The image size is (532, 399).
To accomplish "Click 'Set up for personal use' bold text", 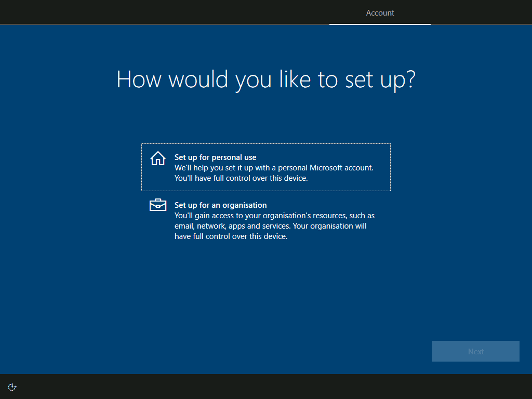I will pos(215,157).
